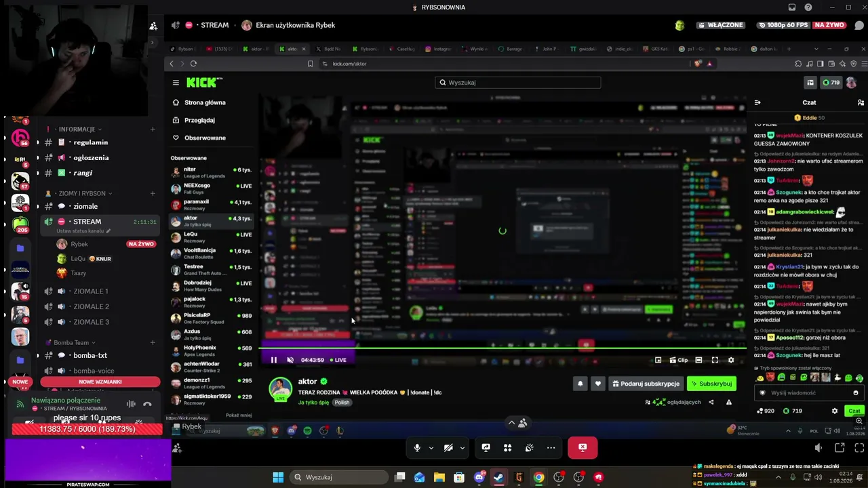Open Kick player settings gear
The height and width of the screenshot is (488, 868).
point(731,360)
